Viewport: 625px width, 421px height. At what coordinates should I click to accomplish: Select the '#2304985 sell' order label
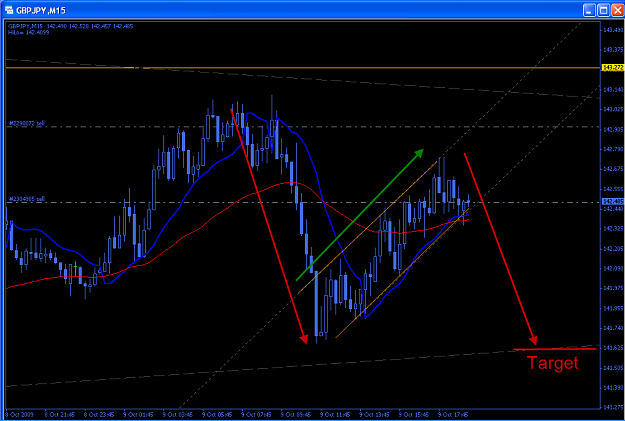[x=26, y=199]
